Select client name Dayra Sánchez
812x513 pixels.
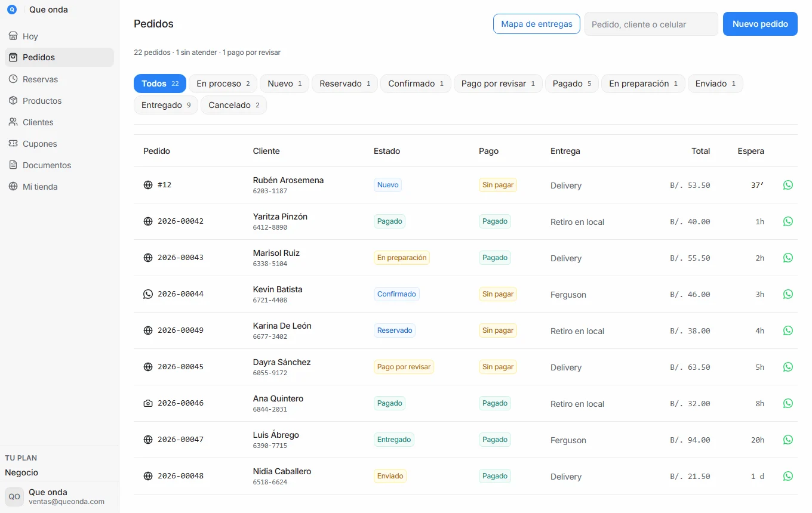tap(282, 362)
